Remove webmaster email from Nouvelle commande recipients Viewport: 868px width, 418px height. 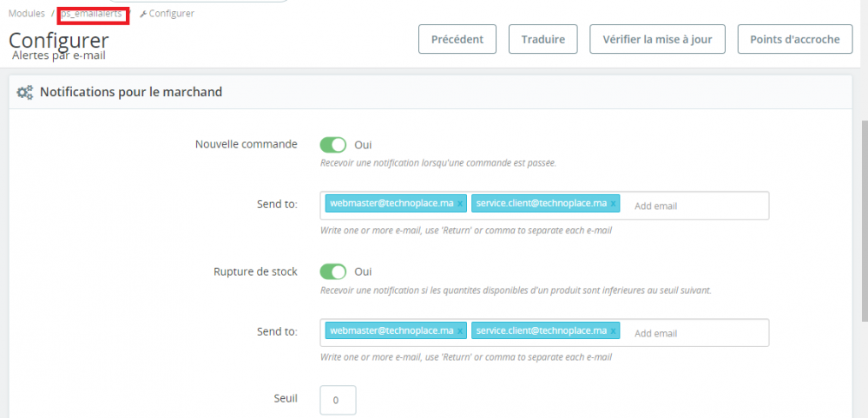pos(460,204)
